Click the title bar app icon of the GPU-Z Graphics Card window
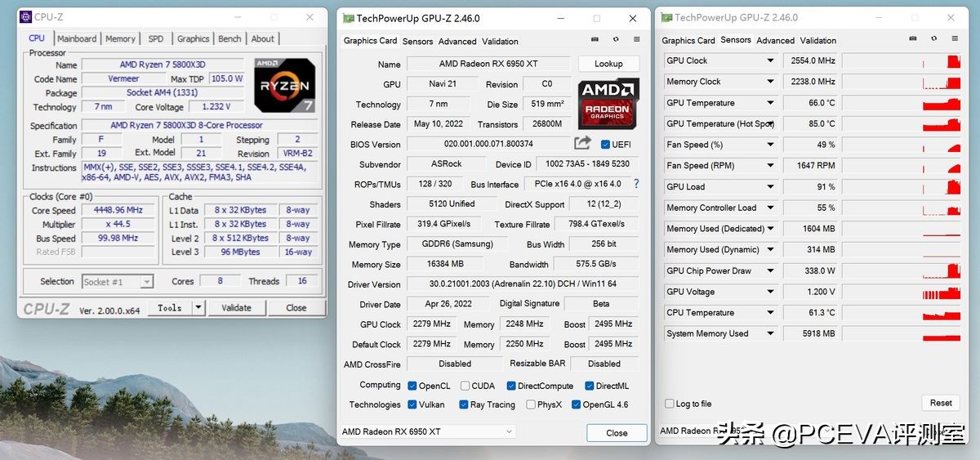The height and width of the screenshot is (460, 980). pyautogui.click(x=348, y=18)
